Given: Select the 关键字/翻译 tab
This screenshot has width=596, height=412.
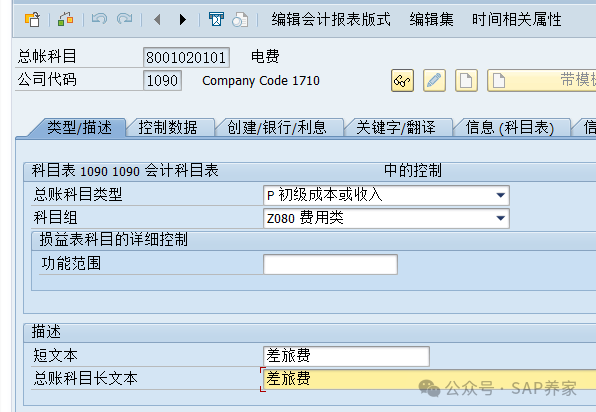Looking at the screenshot, I should click(x=396, y=128).
